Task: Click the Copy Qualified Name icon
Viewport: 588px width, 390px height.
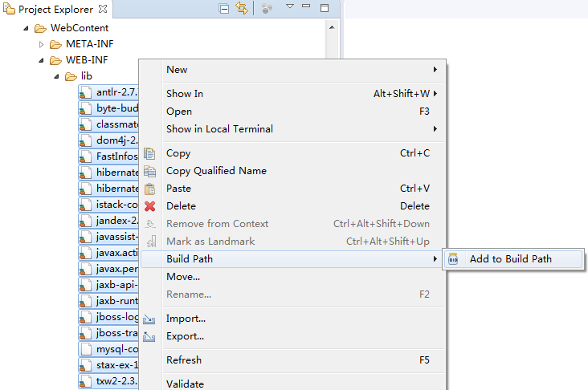Action: 149,171
